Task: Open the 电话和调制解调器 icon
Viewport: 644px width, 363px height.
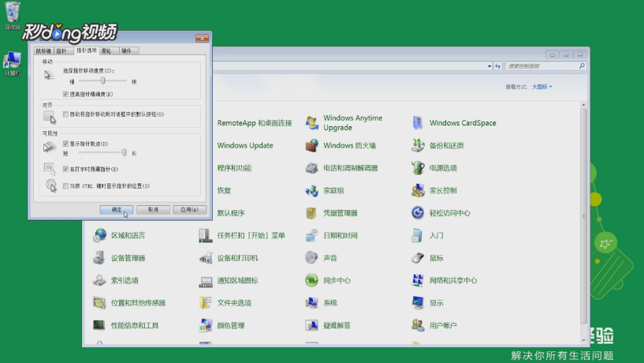Action: click(311, 168)
